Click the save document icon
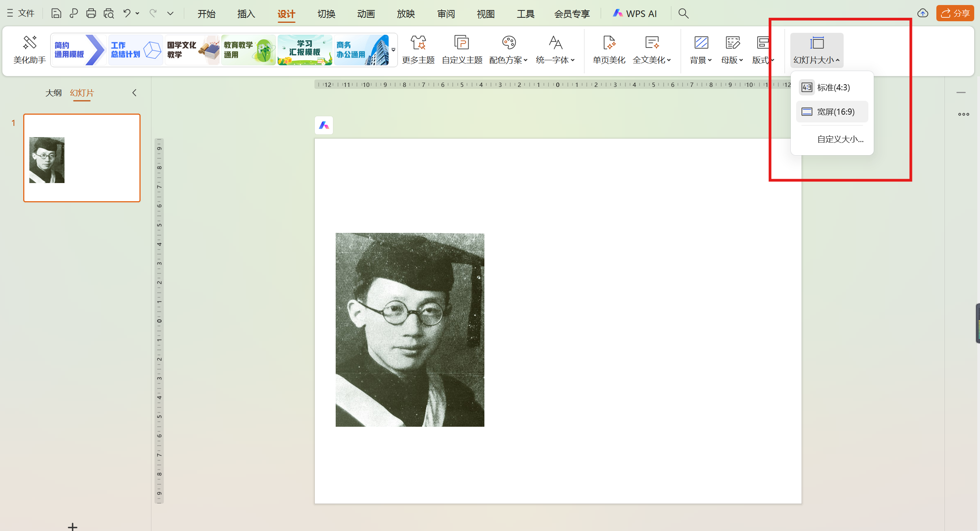The image size is (980, 531). click(x=56, y=14)
